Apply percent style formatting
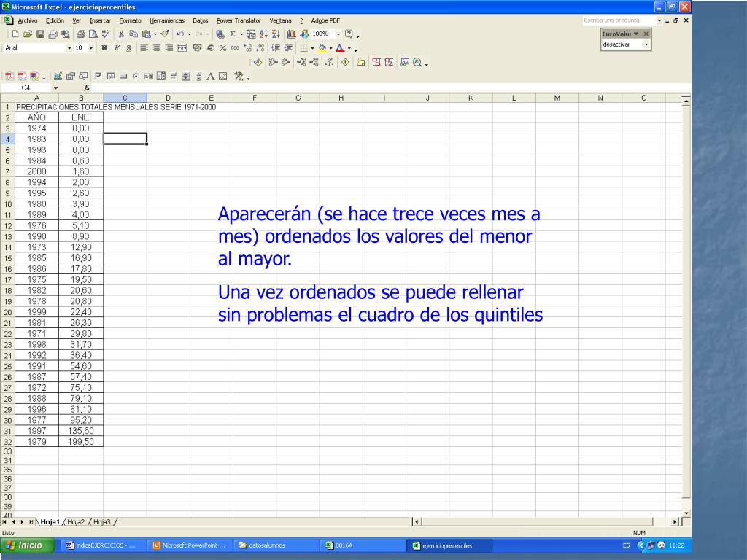Image resolution: width=747 pixels, height=560 pixels. pos(222,47)
